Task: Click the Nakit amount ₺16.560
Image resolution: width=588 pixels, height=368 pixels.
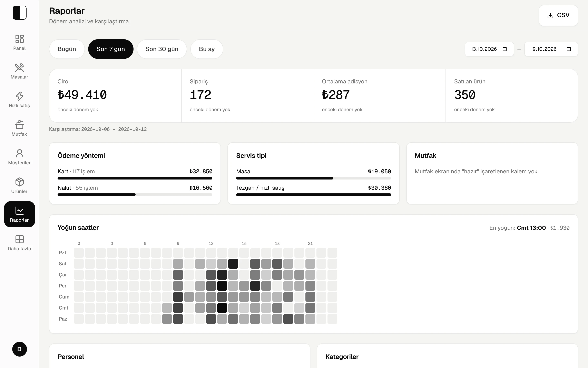Action: [201, 188]
